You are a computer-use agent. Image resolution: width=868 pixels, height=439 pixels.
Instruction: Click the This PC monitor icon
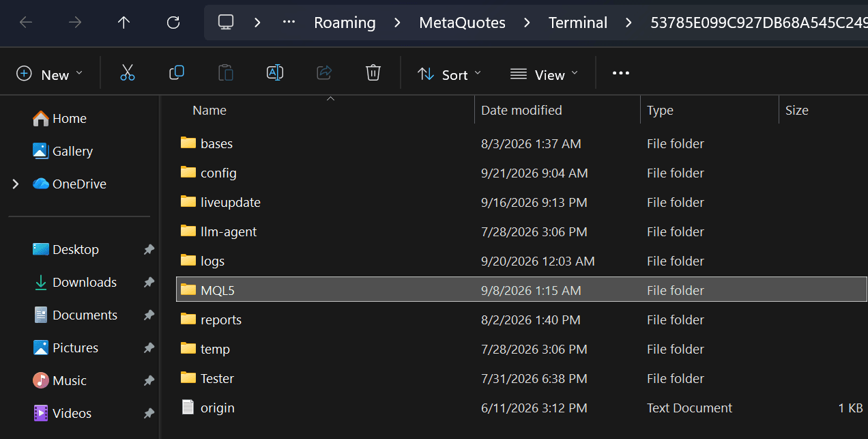pyautogui.click(x=226, y=23)
